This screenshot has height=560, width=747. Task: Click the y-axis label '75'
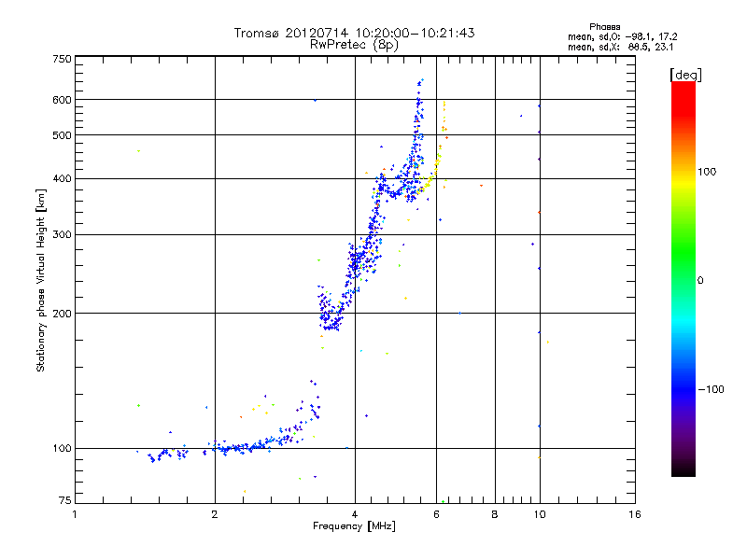click(65, 500)
